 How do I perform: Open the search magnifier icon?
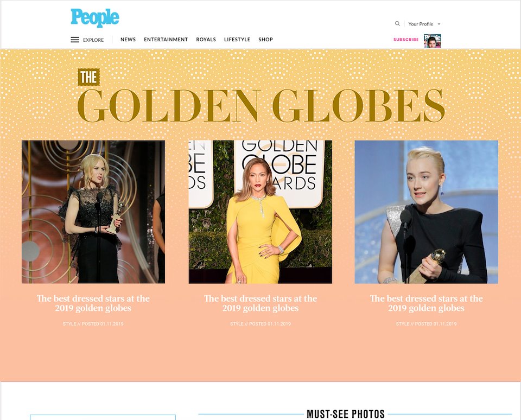(397, 23)
